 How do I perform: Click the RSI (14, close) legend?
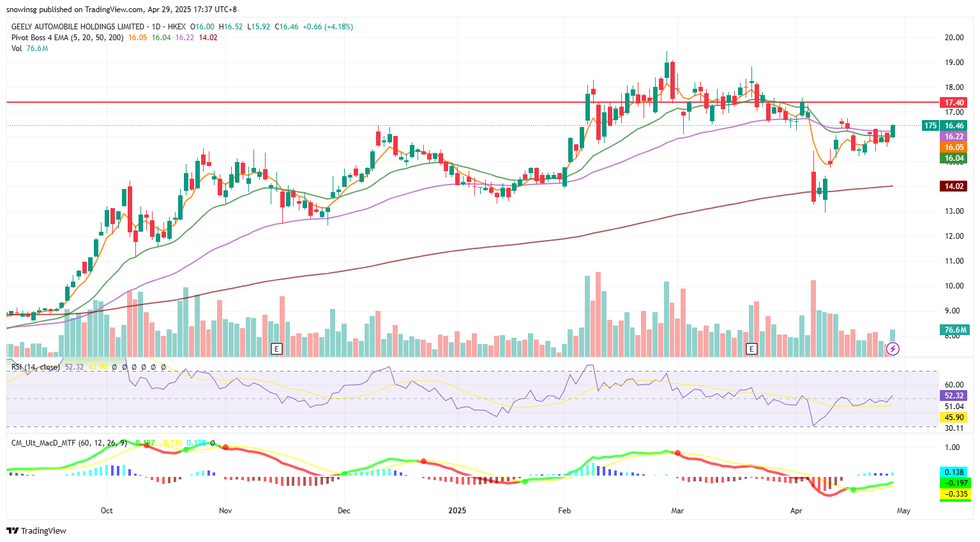pos(36,367)
